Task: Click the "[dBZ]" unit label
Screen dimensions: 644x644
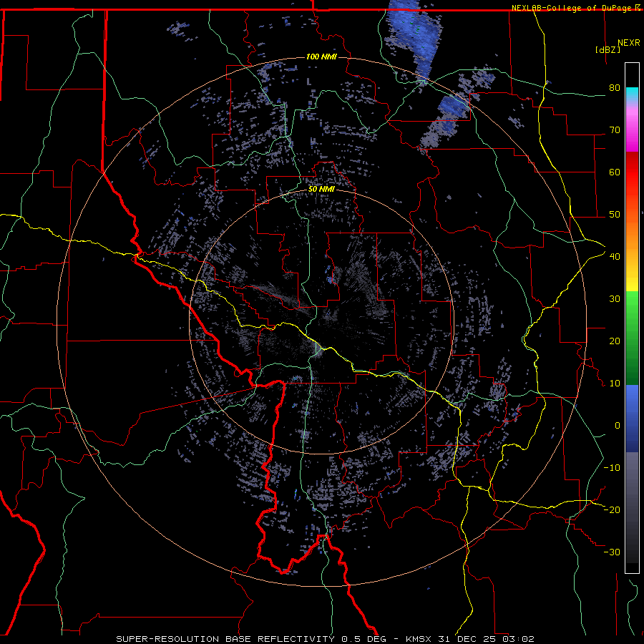Action: (x=608, y=49)
